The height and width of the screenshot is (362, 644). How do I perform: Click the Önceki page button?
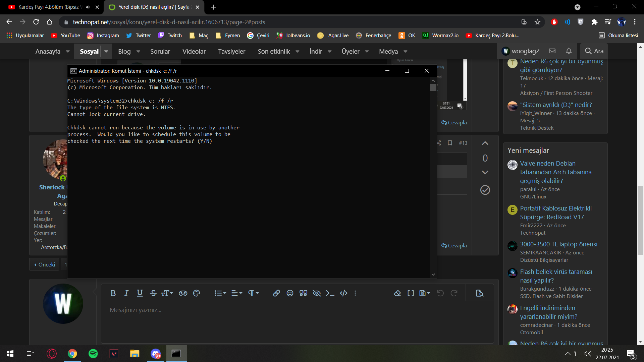45,264
